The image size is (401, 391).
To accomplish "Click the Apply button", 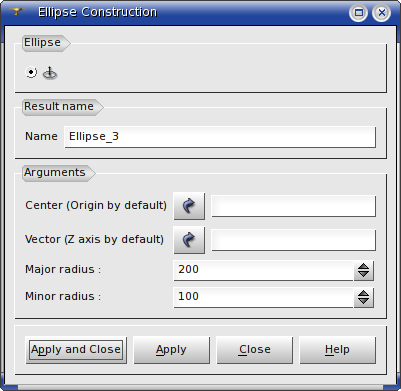I will tap(171, 350).
